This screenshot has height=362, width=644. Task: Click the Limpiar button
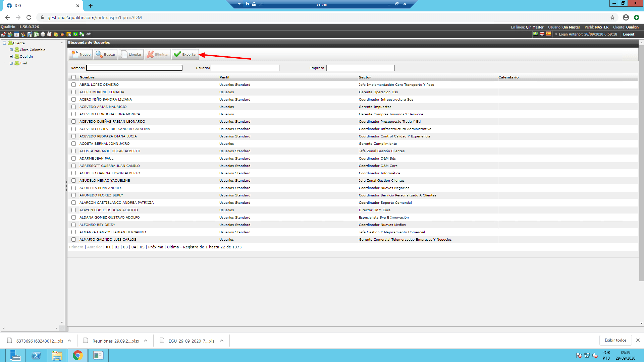[x=131, y=54]
